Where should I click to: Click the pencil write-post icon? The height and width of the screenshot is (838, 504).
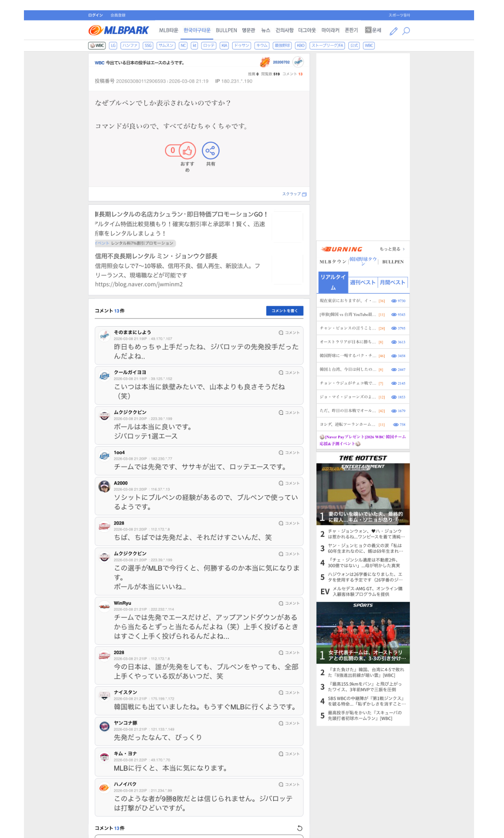[393, 31]
